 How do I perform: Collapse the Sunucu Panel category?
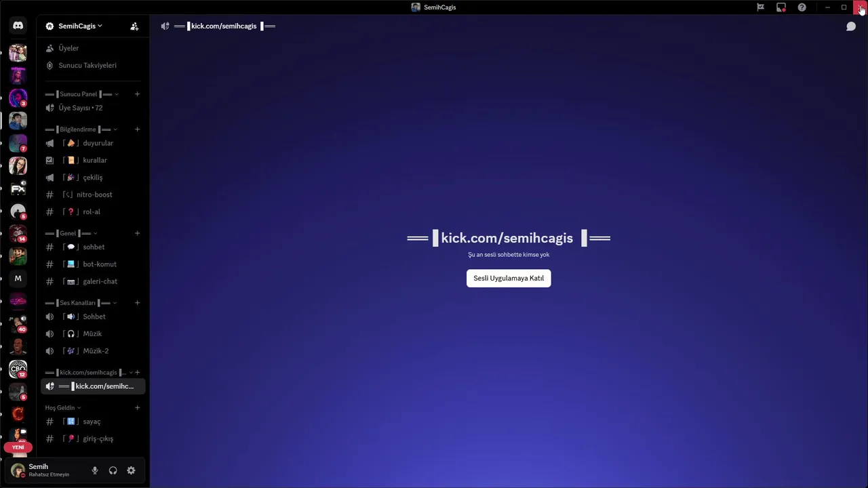(81, 94)
